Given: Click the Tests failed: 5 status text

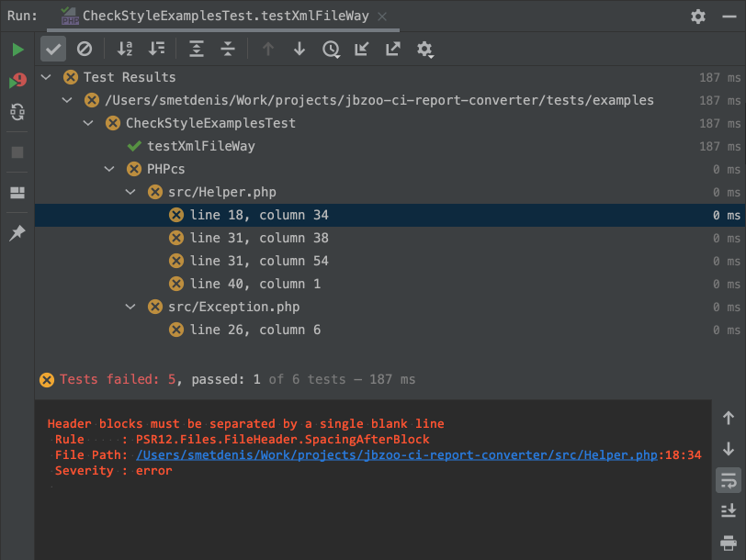Looking at the screenshot, I should (118, 379).
